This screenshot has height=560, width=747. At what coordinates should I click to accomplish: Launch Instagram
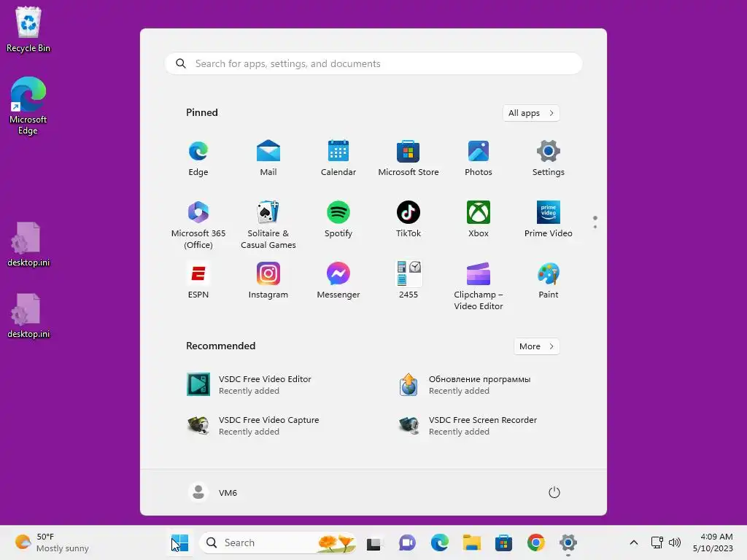tap(268, 281)
